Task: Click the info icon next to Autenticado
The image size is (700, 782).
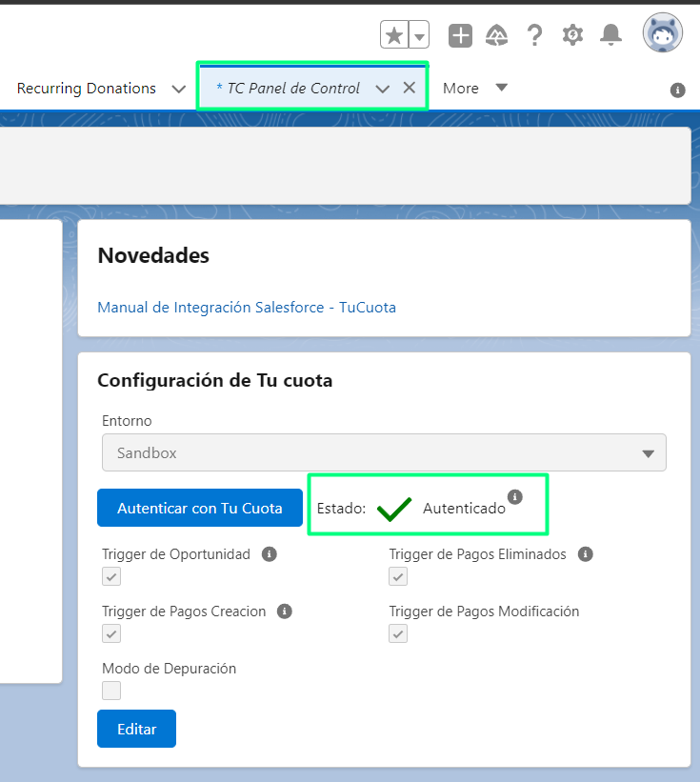Action: pyautogui.click(x=515, y=497)
